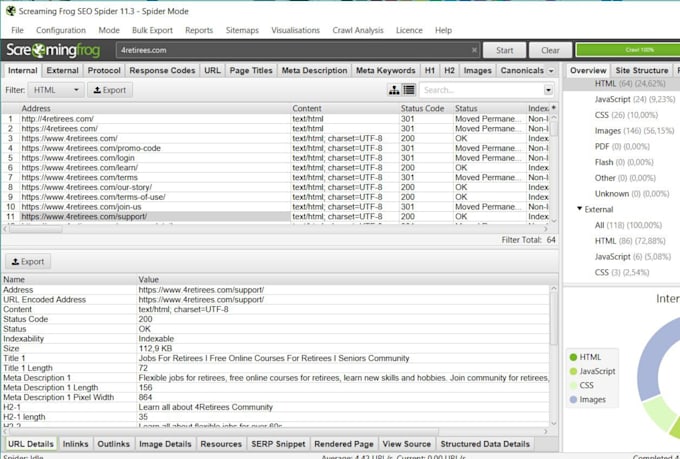
Task: Select the Meta Description tab
Action: click(314, 70)
